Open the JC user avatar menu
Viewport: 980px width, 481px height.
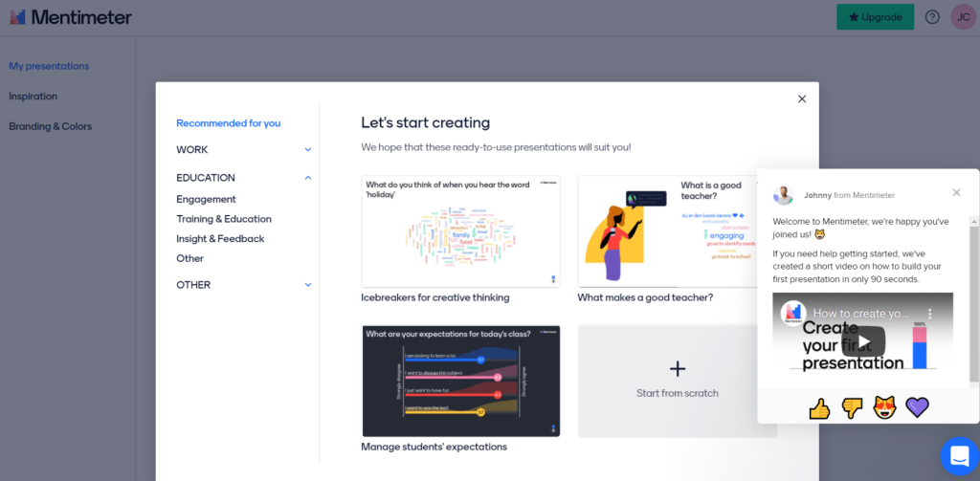click(x=963, y=17)
